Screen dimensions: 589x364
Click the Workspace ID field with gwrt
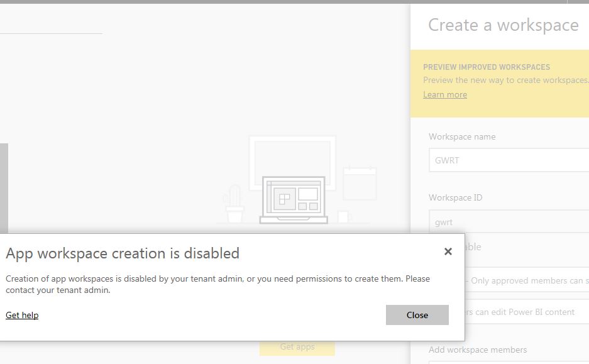coord(509,222)
